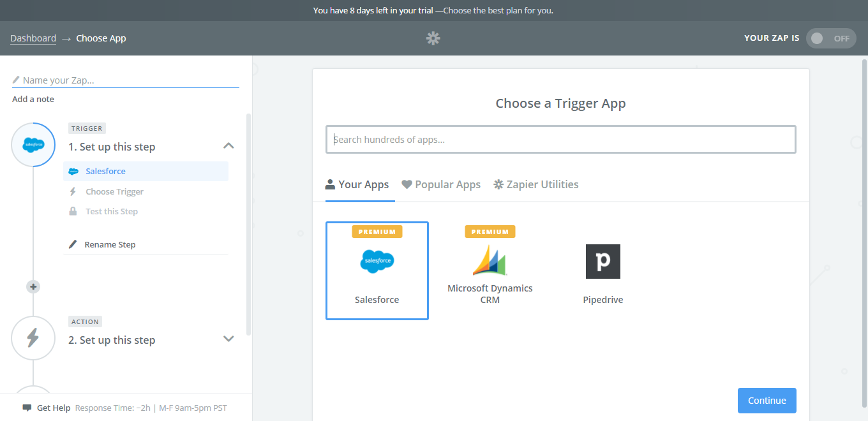Screen dimensions: 868x421
Task: Collapse step 1 with the up chevron
Action: [x=228, y=146]
